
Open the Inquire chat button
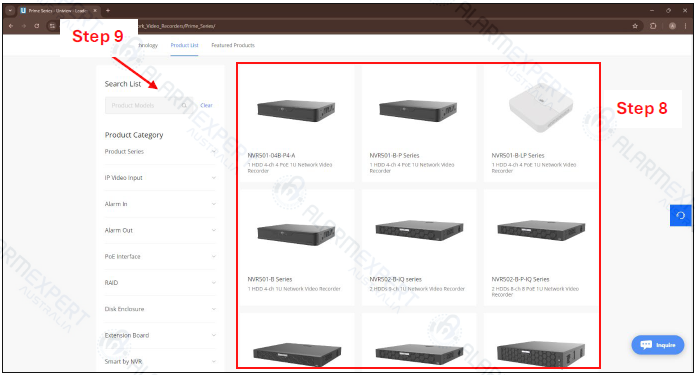pyautogui.click(x=658, y=344)
